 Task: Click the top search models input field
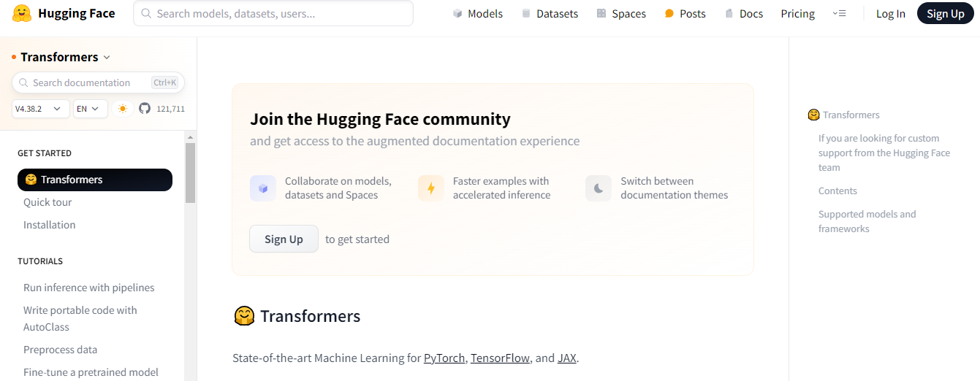click(x=273, y=13)
